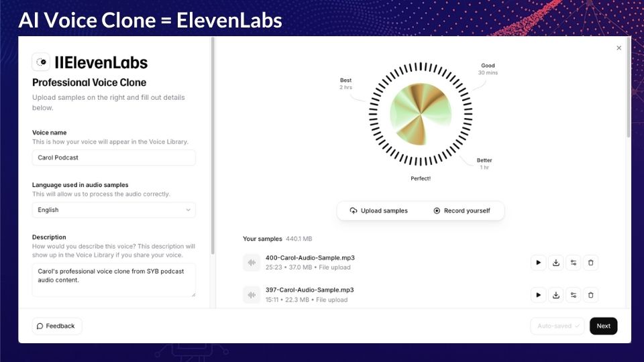644x362 pixels.
Task: Click the 'Professional Voice Clone' heading
Action: tap(89, 82)
